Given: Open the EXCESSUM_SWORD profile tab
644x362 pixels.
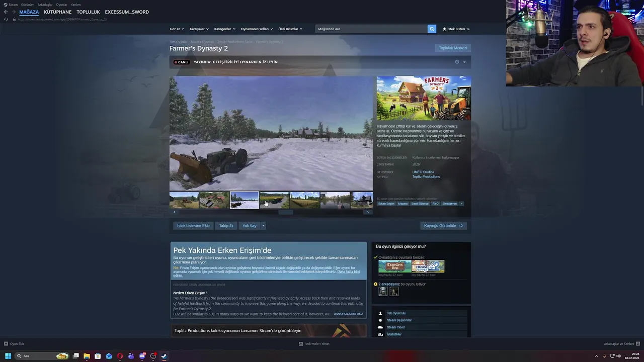Looking at the screenshot, I should coord(127,12).
